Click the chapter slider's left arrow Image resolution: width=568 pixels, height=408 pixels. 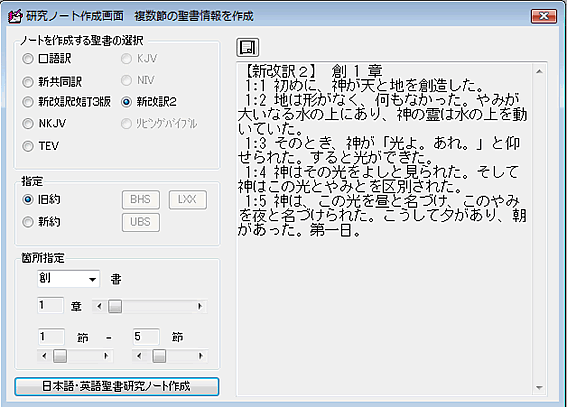tap(99, 307)
